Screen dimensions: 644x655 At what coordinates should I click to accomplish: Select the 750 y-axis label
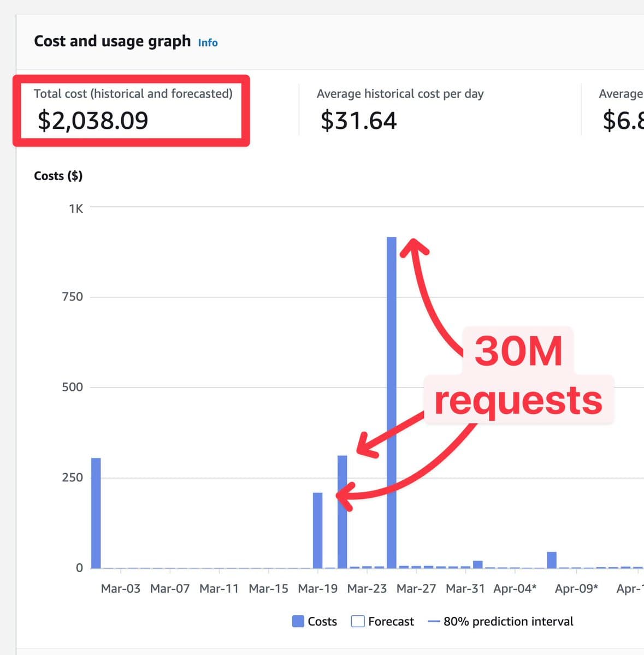point(73,297)
